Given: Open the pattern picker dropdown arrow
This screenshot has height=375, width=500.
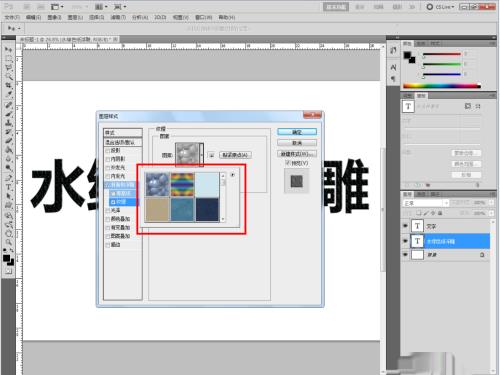Looking at the screenshot, I should point(201,155).
